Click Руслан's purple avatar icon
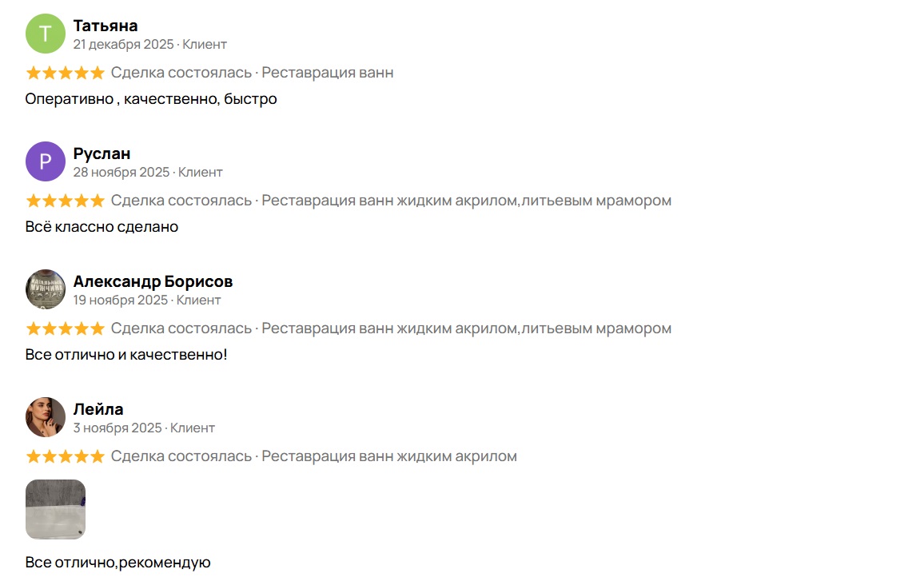The height and width of the screenshot is (585, 924). coord(46,161)
